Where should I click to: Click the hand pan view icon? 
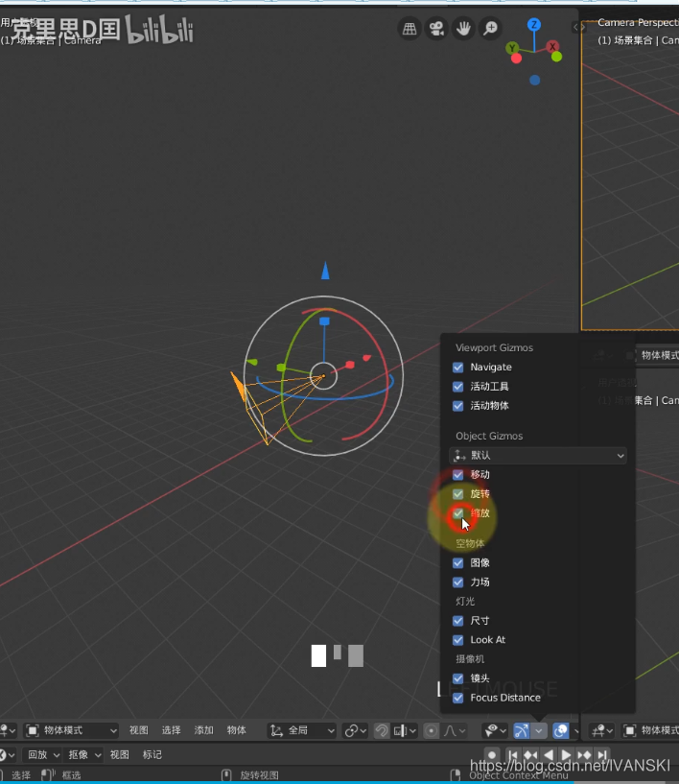pyautogui.click(x=463, y=29)
